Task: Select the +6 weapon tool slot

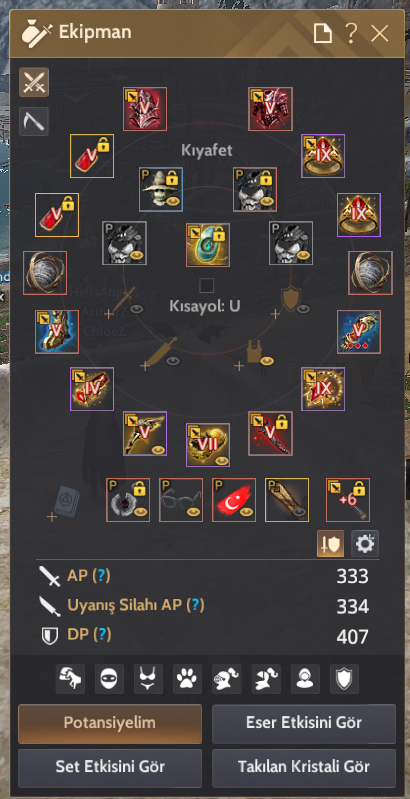Action: point(348,500)
